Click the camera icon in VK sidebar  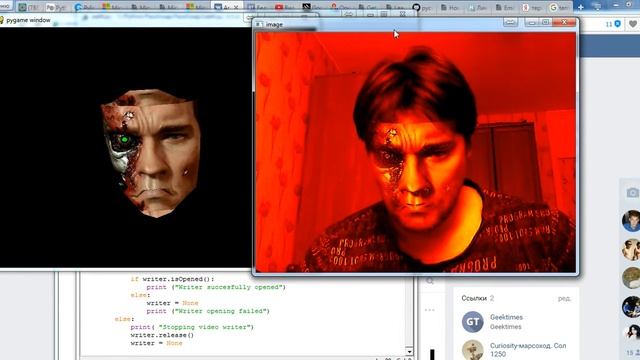click(x=632, y=193)
